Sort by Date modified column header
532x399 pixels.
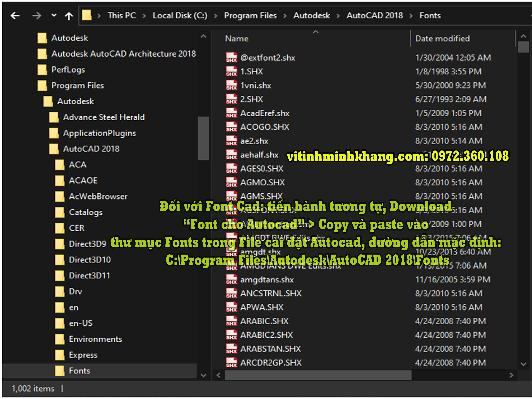(442, 38)
